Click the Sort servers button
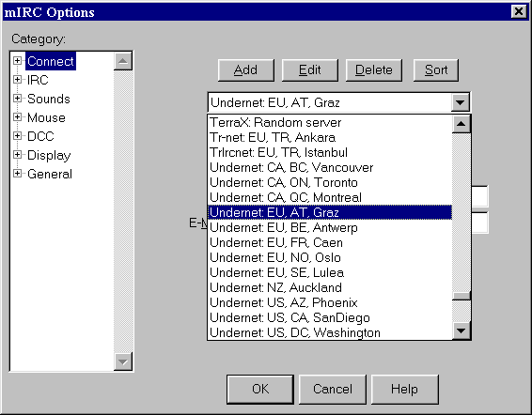 (436, 70)
